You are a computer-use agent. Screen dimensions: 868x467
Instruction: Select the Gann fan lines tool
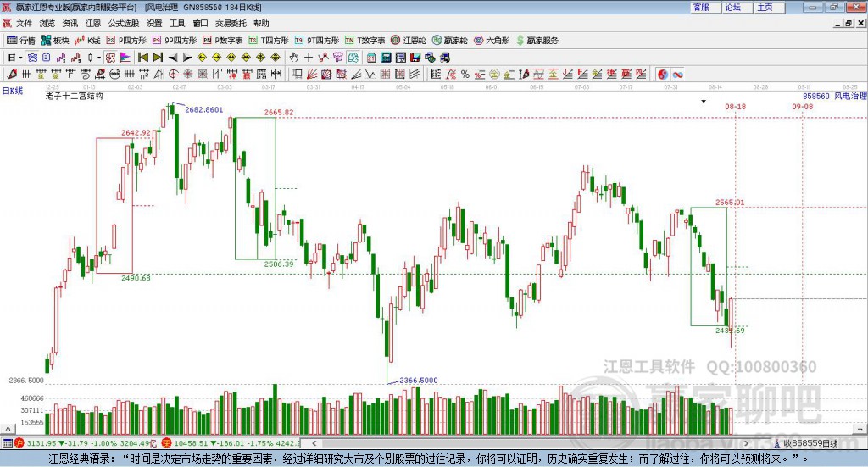tap(312, 74)
